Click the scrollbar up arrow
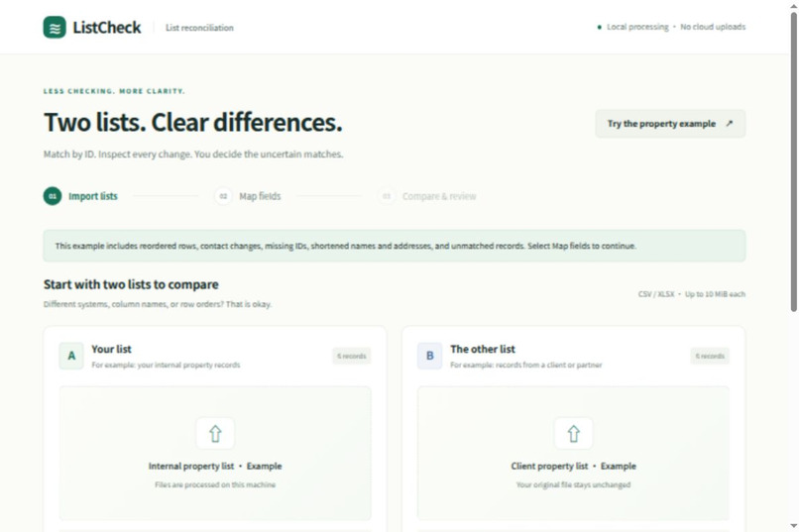Image resolution: width=799 pixels, height=532 pixels. tap(793, 5)
